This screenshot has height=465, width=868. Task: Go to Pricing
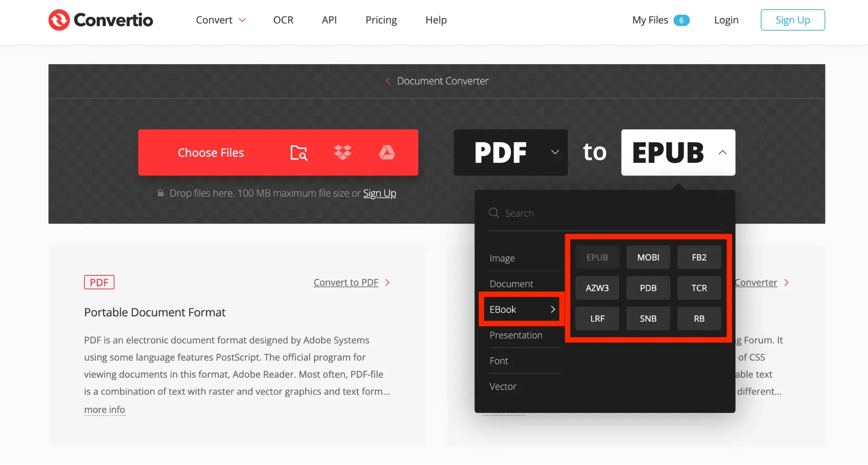coord(381,20)
